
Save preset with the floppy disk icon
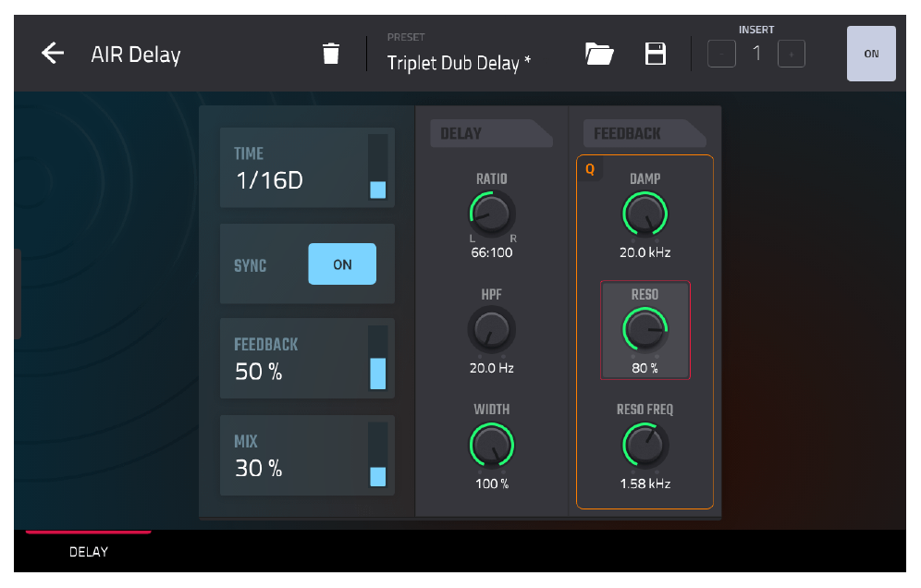[x=655, y=54]
